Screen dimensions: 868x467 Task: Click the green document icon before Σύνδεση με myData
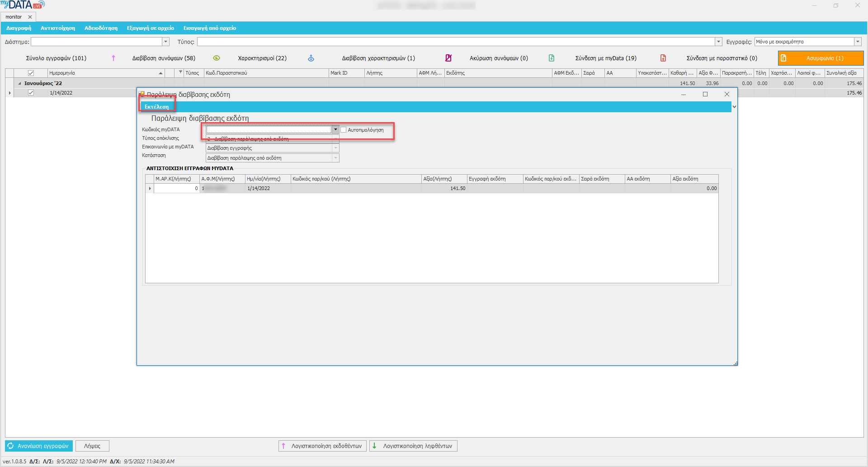(x=552, y=58)
